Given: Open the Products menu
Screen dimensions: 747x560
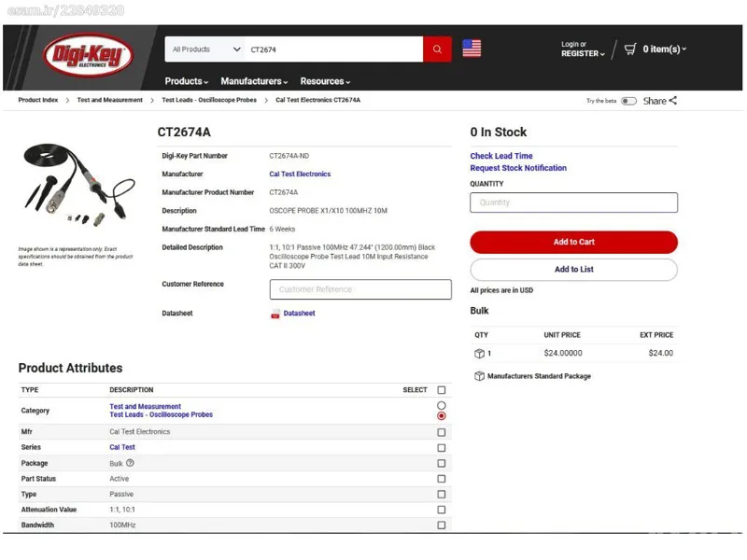Looking at the screenshot, I should (x=187, y=81).
